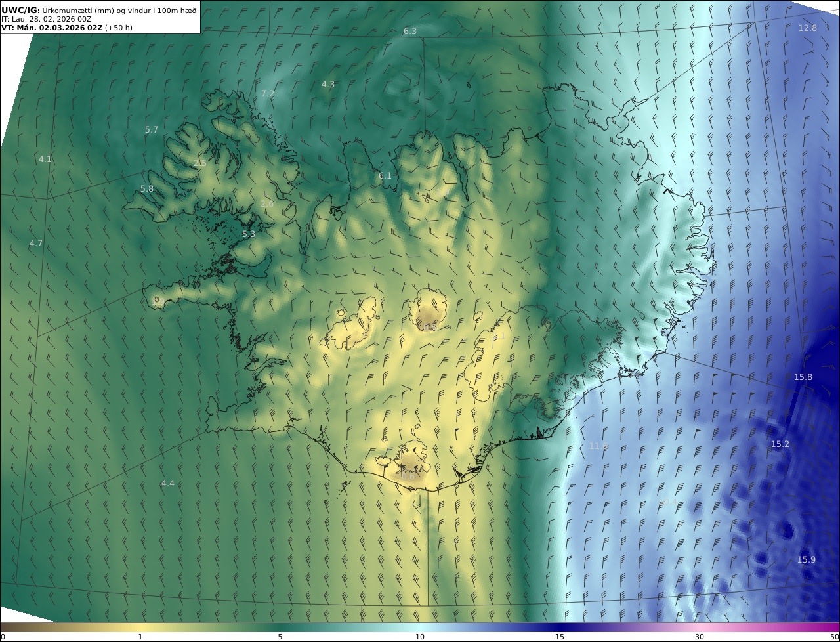840x642 pixels.
Task: Click the colorbar tick label 15
Action: pyautogui.click(x=560, y=637)
